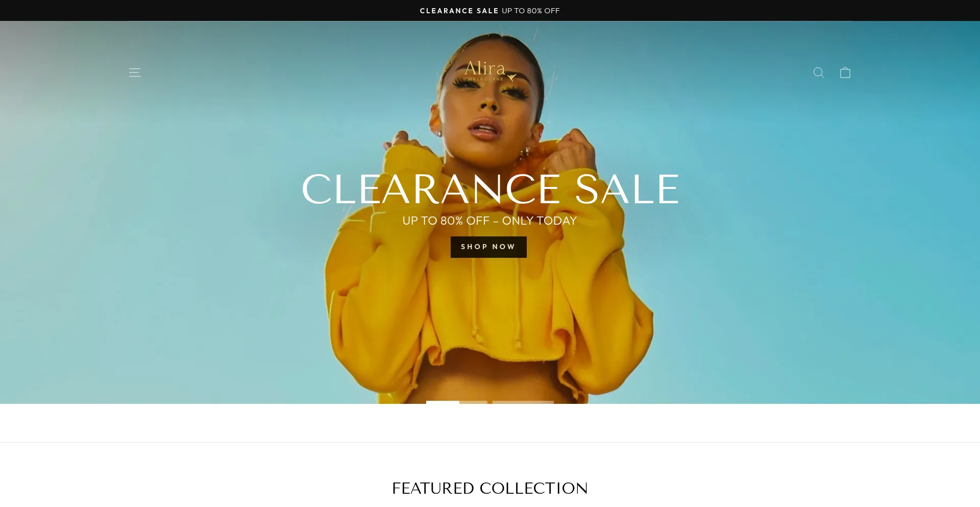
Task: Click bold Clearance Sale text in top banner
Action: pos(459,11)
